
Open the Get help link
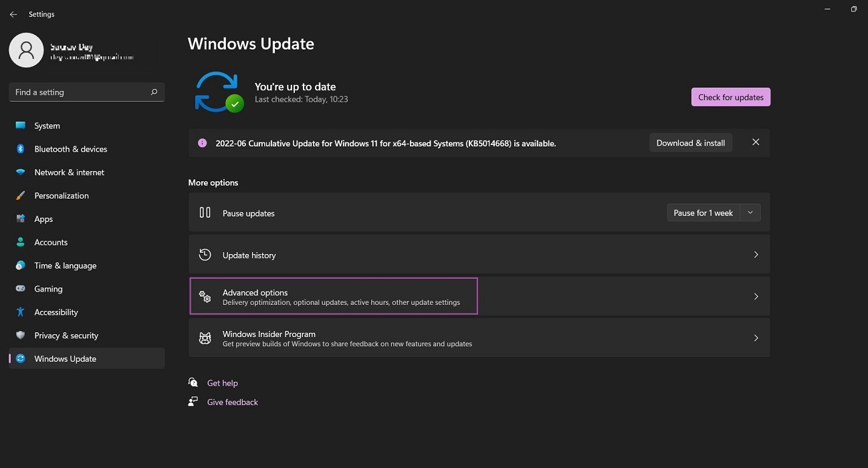coord(222,382)
